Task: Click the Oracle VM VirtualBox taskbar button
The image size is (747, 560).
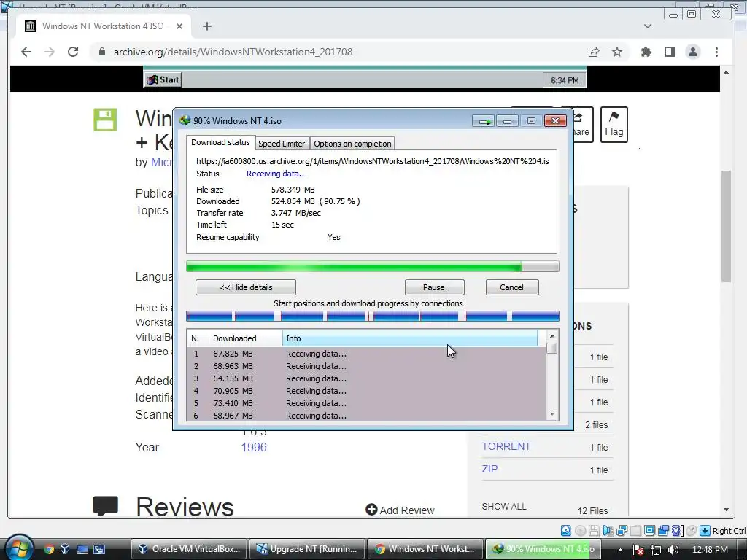Action: tap(189, 549)
